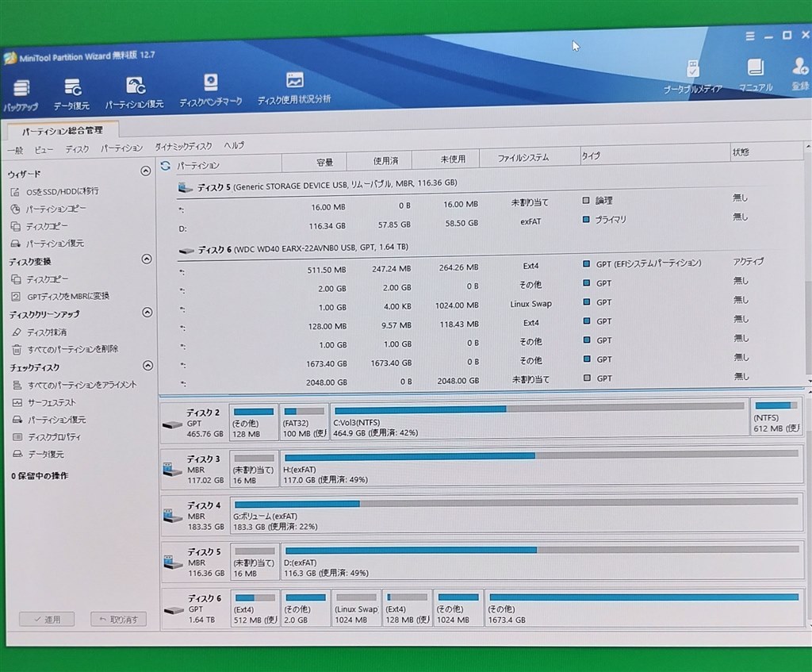The image size is (812, 672).
Task: Select ディスクコピー under ディスク変換
Action: coord(40,279)
